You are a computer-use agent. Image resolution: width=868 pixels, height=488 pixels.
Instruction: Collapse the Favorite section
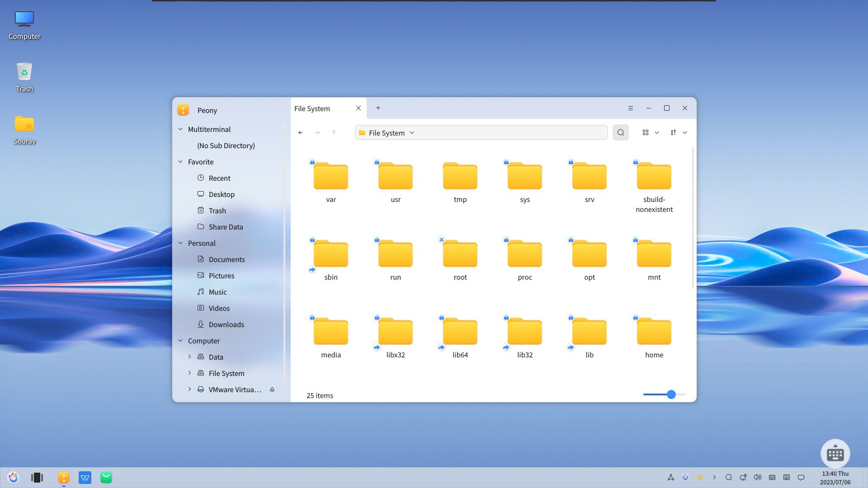[180, 162]
